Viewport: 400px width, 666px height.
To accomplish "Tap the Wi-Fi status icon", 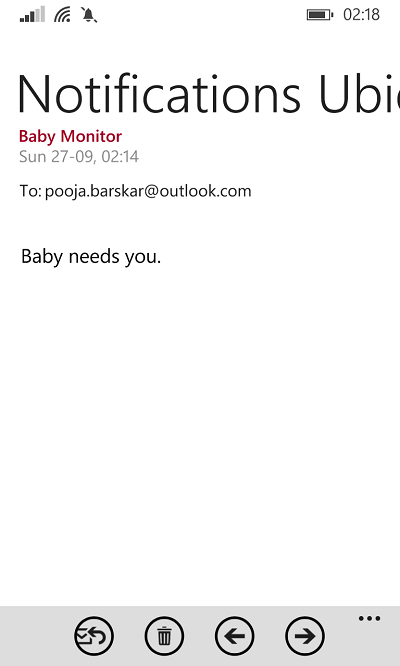I will tap(62, 15).
